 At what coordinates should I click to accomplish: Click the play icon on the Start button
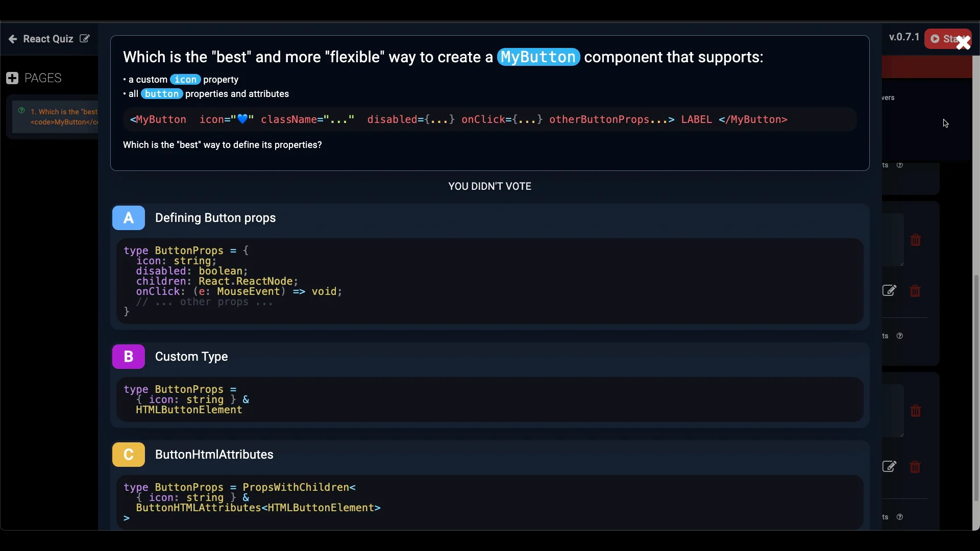click(936, 39)
